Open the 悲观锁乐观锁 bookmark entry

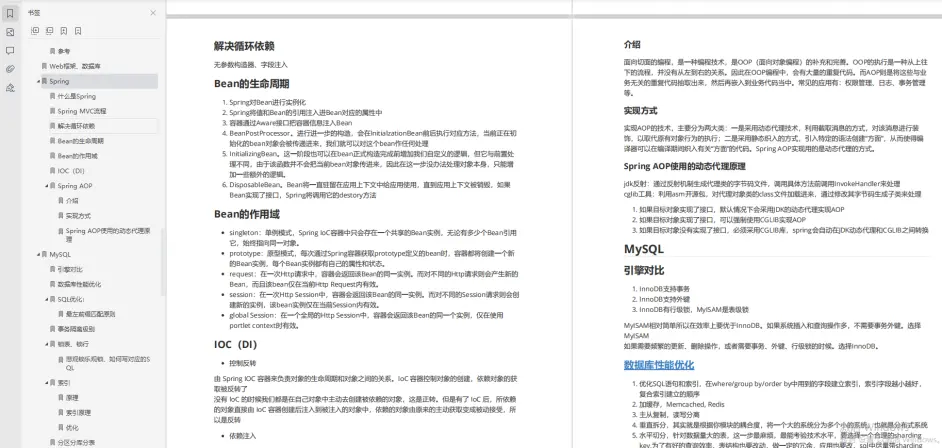pos(108,363)
